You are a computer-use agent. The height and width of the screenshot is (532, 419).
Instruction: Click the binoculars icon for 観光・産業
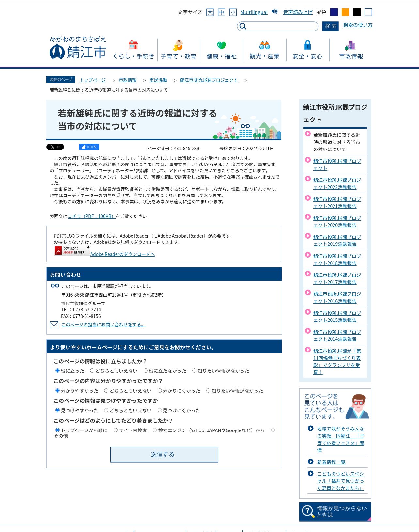[265, 45]
